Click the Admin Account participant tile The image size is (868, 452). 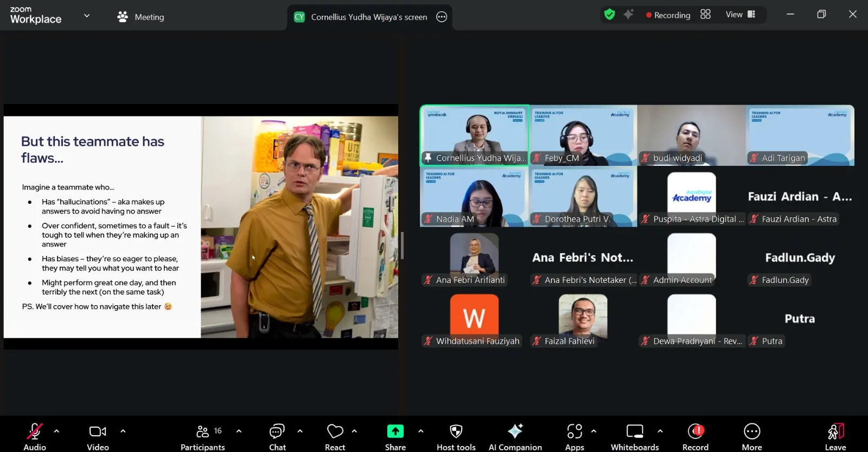pyautogui.click(x=692, y=258)
